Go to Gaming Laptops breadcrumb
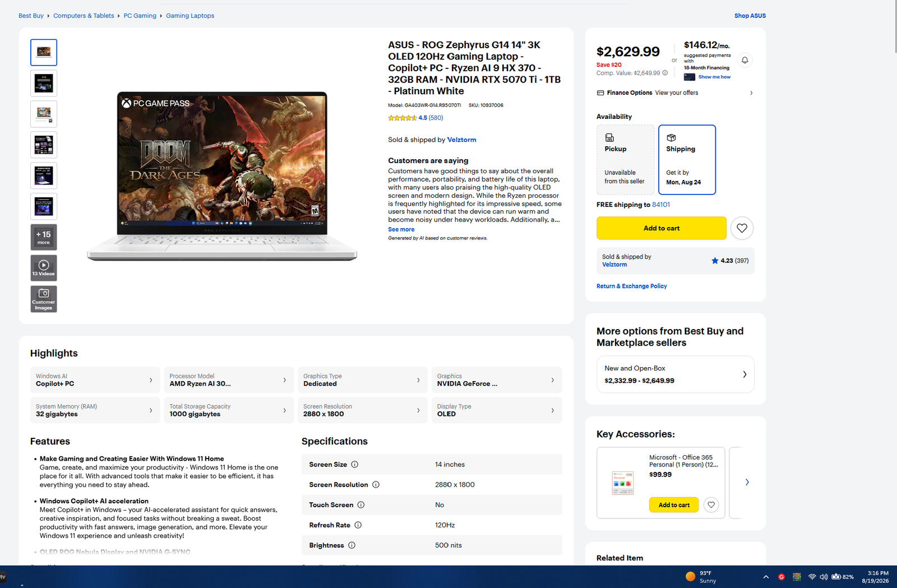The width and height of the screenshot is (897, 588). pos(190,16)
